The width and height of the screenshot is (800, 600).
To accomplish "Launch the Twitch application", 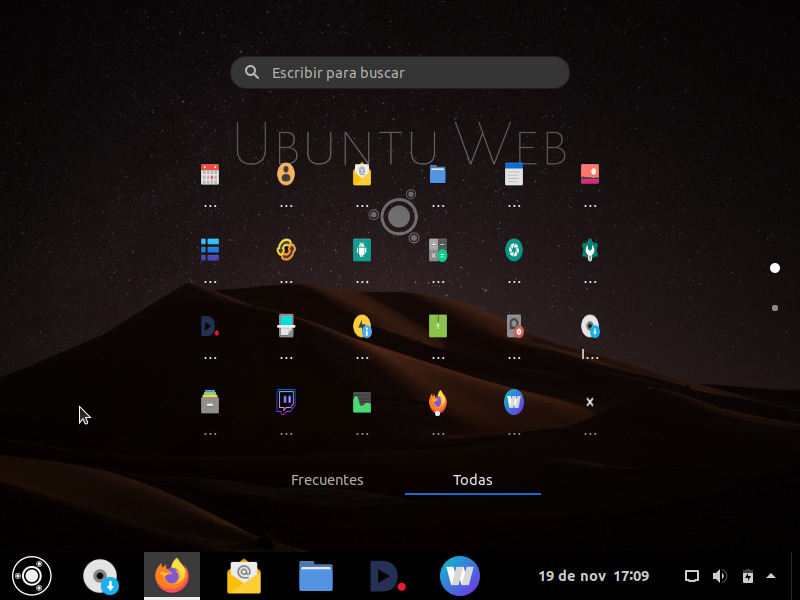I will [x=286, y=403].
